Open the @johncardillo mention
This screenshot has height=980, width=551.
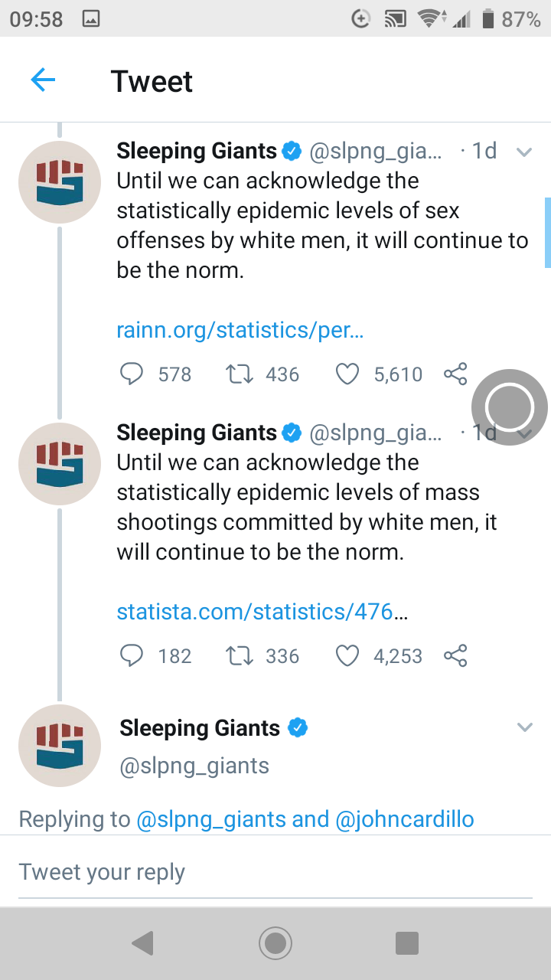(405, 819)
